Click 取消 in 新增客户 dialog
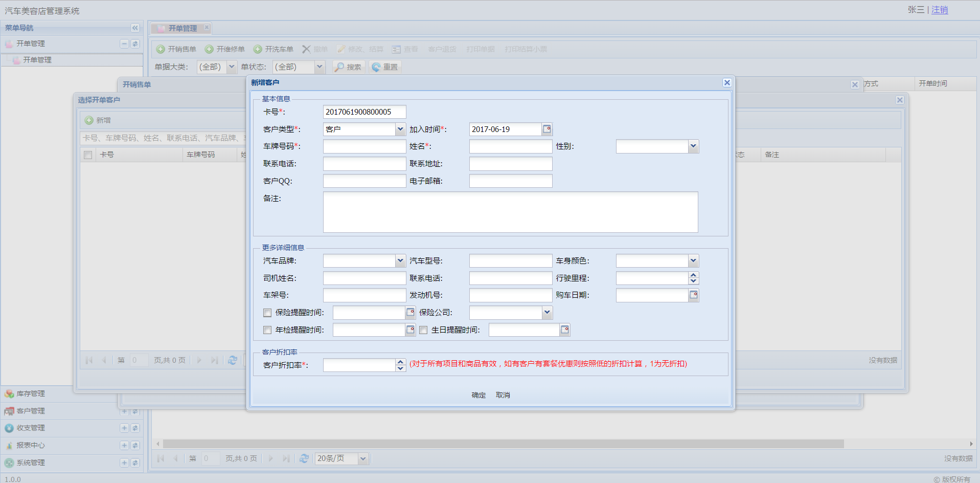Image resolution: width=980 pixels, height=483 pixels. tap(503, 395)
